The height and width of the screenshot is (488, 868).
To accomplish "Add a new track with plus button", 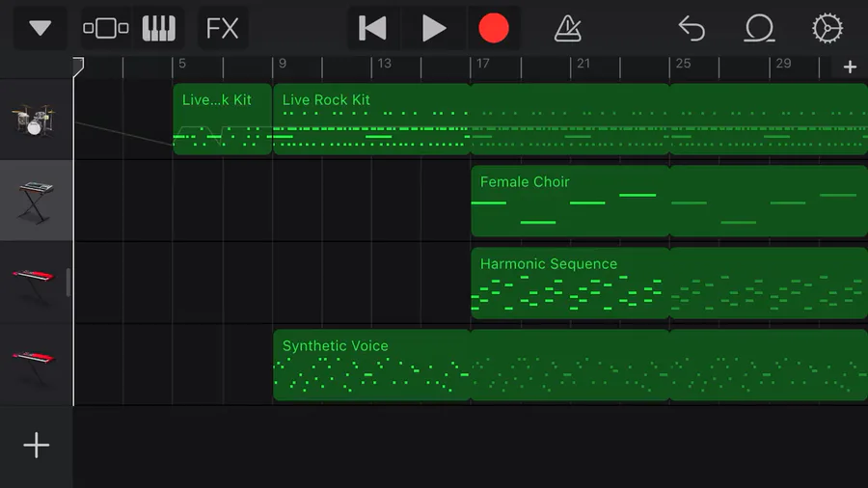I will [36, 445].
